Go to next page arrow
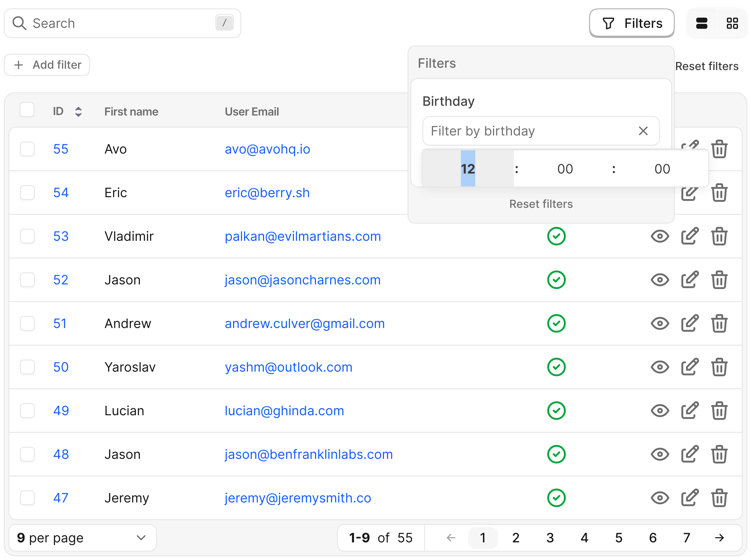The image size is (751, 560). (x=719, y=538)
